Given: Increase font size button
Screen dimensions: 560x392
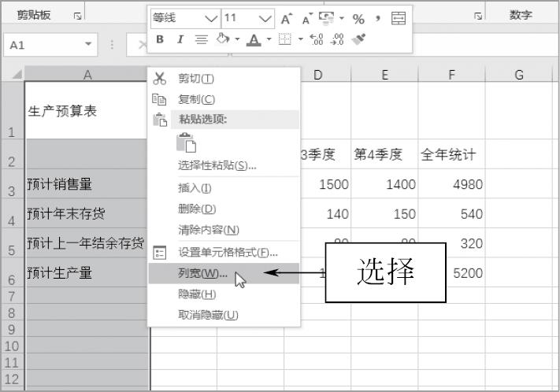Looking at the screenshot, I should [x=286, y=19].
